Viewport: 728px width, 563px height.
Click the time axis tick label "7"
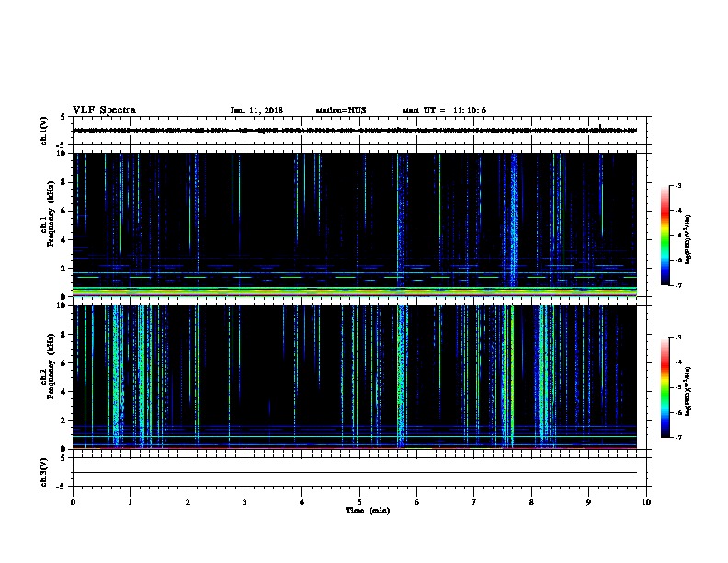point(474,502)
